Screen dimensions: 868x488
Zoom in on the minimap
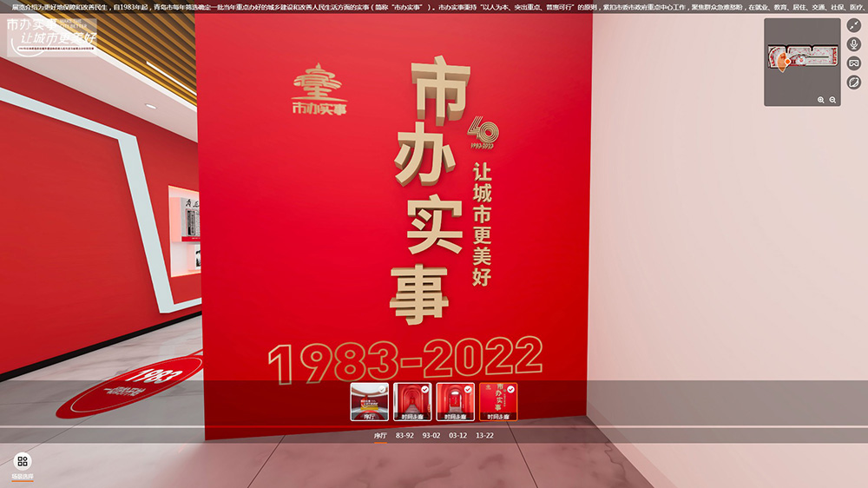pyautogui.click(x=821, y=100)
